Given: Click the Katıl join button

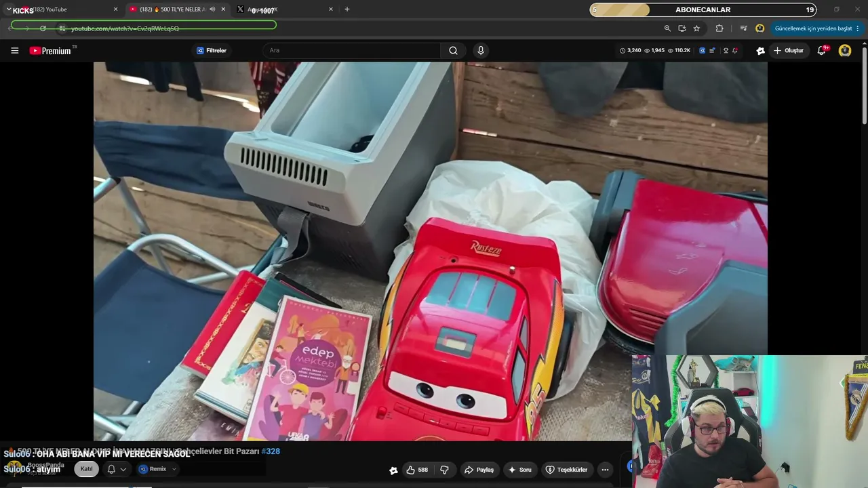Looking at the screenshot, I should [87, 469].
